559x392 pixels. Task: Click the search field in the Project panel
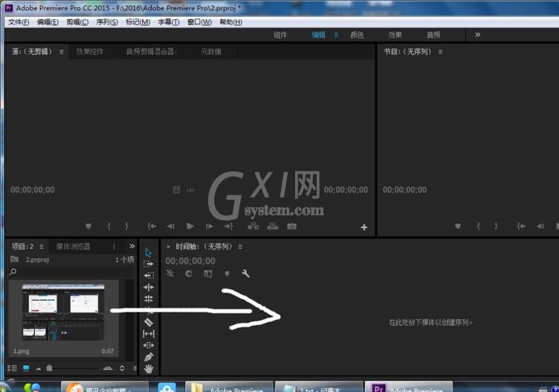(x=71, y=272)
